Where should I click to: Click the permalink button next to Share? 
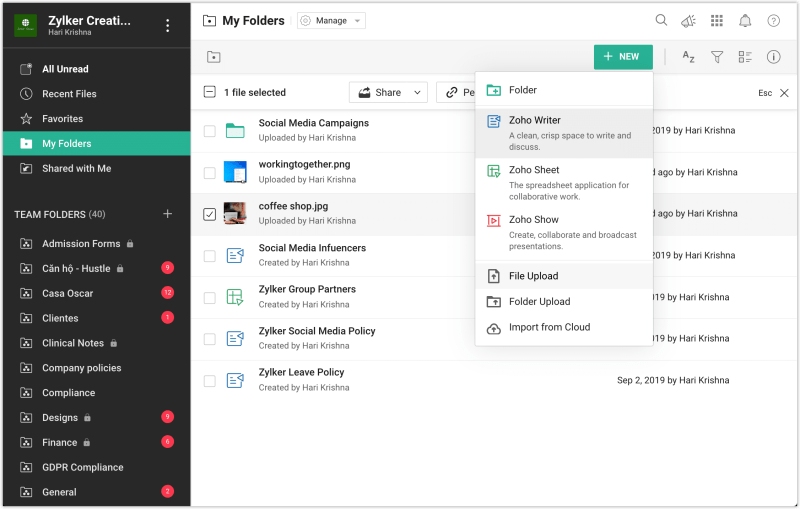pyautogui.click(x=457, y=92)
